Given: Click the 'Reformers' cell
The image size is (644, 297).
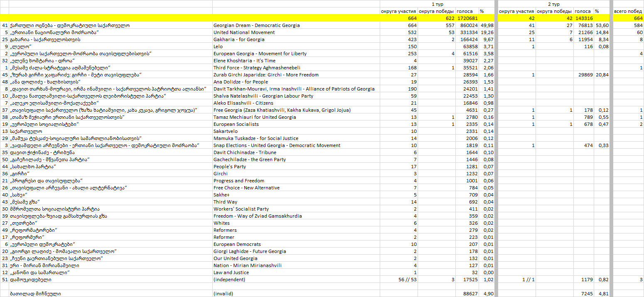Looking at the screenshot, I should (296, 230).
